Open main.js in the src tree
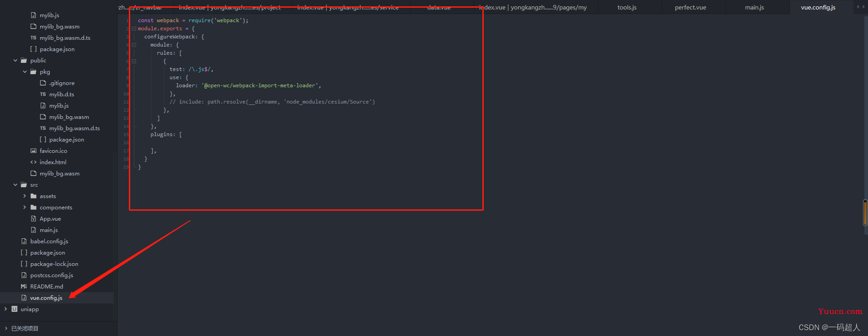Image resolution: width=868 pixels, height=336 pixels. point(49,230)
